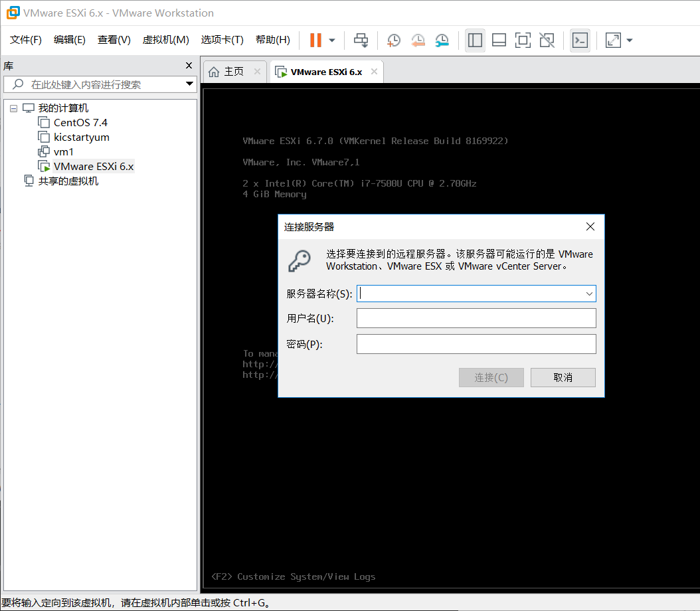Click the console view toolbar icon
The height and width of the screenshot is (611, 700).
pos(580,40)
